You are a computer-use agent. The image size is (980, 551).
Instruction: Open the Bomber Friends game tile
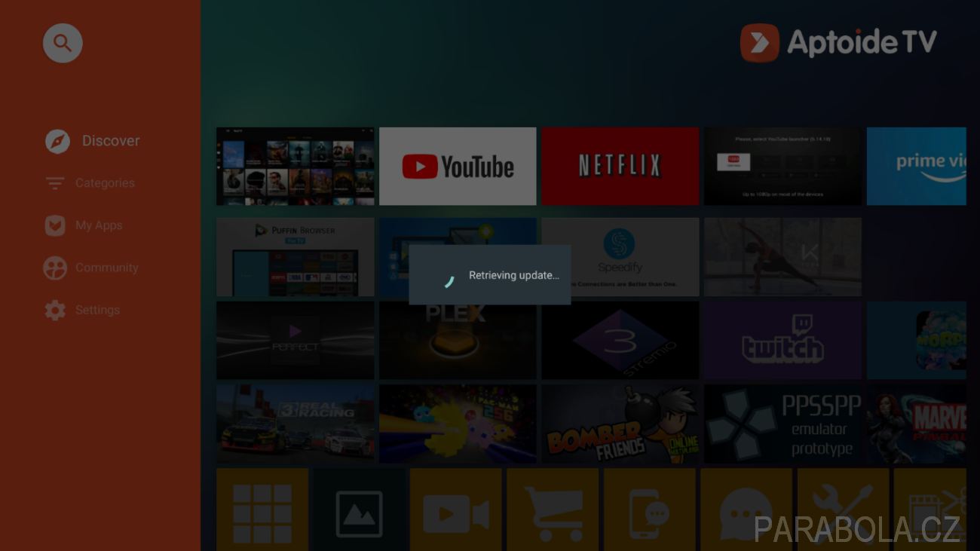(620, 424)
